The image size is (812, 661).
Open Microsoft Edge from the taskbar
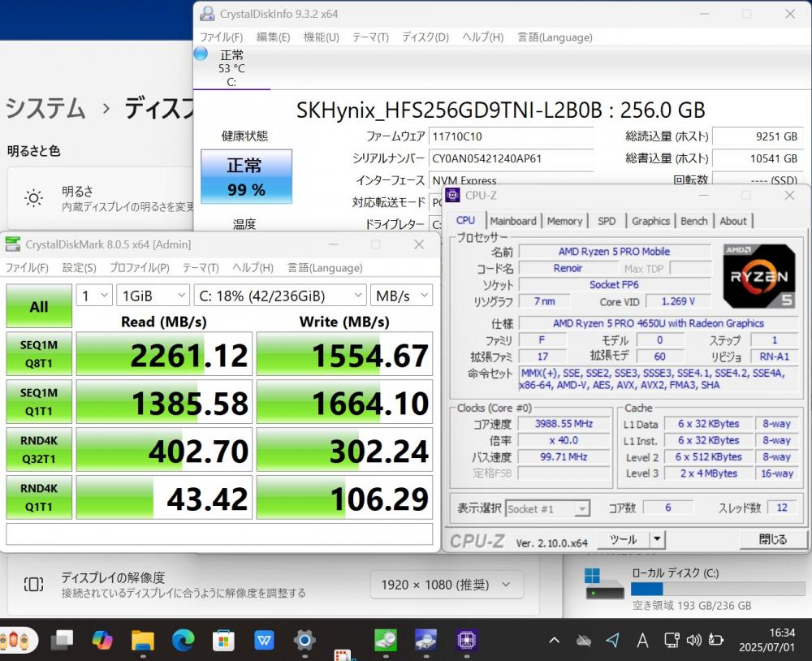[x=183, y=640]
